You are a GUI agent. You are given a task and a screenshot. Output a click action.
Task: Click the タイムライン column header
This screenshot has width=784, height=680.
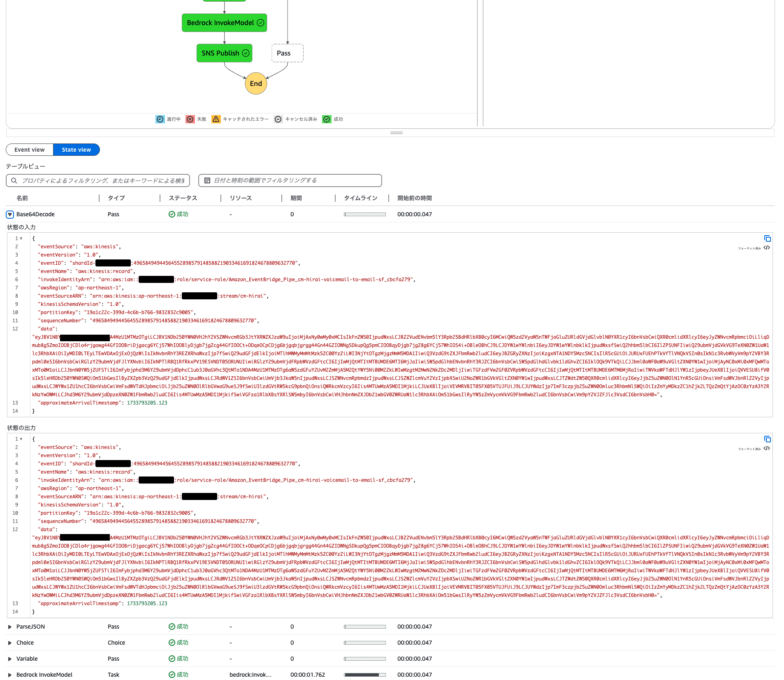point(361,198)
